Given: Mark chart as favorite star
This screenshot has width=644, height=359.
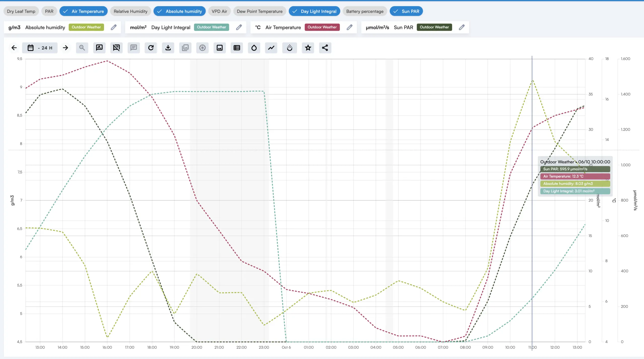Looking at the screenshot, I should 308,48.
